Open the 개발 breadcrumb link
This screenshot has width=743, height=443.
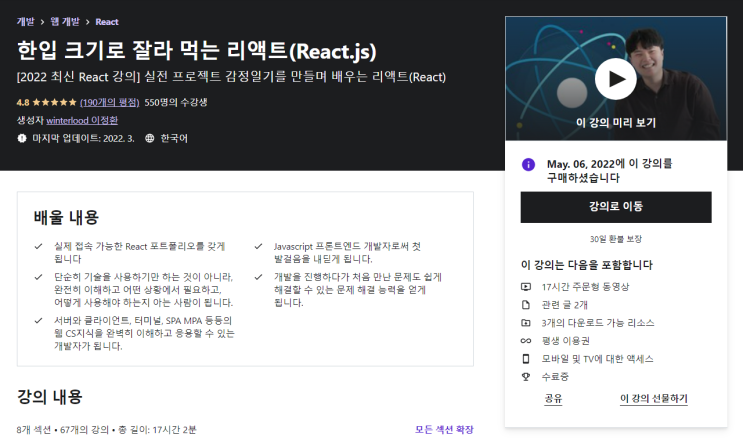click(x=26, y=22)
